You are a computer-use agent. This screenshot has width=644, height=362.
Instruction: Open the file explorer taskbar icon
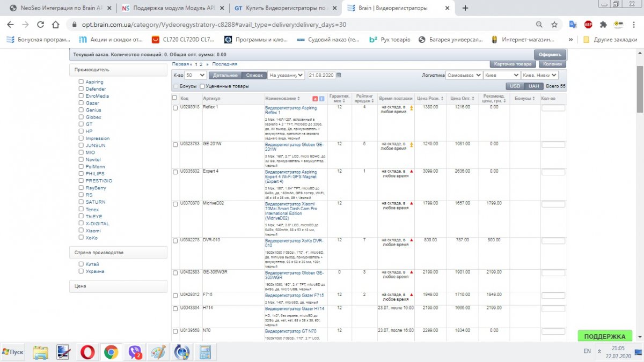coord(41,352)
